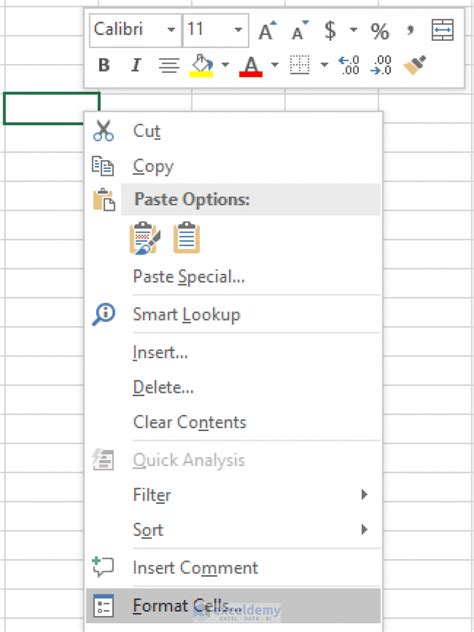Apply Percent Style format
This screenshot has width=474, height=632.
380,31
